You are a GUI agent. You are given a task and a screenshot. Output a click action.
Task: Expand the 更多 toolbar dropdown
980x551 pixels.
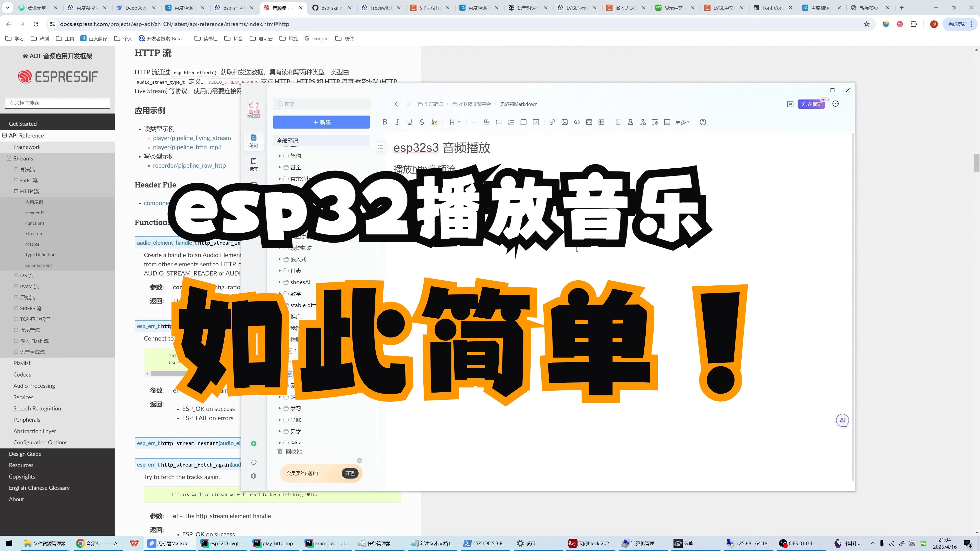682,122
